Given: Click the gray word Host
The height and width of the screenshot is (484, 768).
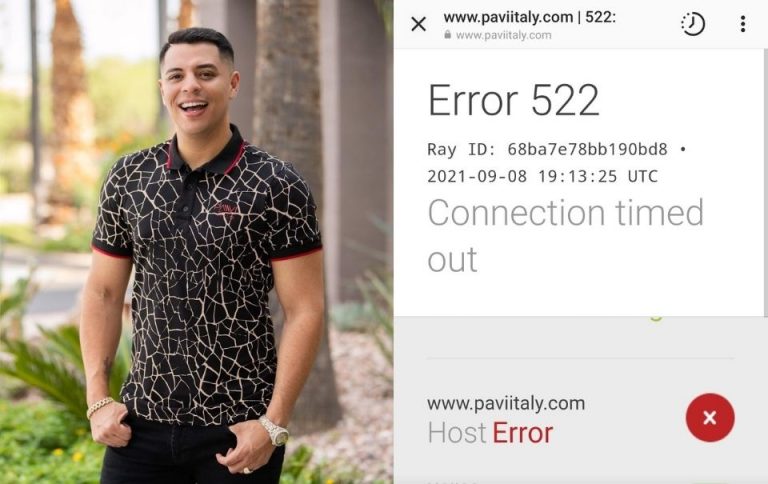Looking at the screenshot, I should click(457, 433).
